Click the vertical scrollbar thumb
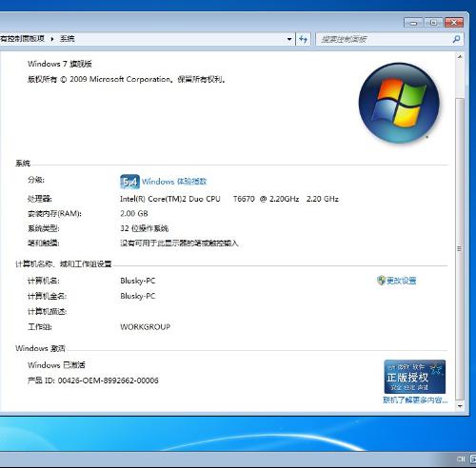 click(460, 249)
